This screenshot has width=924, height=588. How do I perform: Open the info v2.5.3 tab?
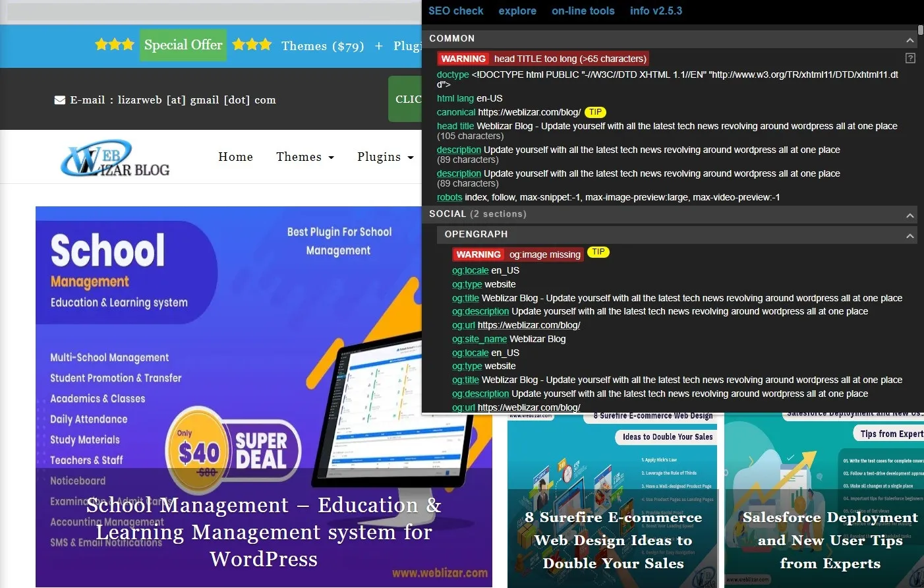(x=656, y=11)
